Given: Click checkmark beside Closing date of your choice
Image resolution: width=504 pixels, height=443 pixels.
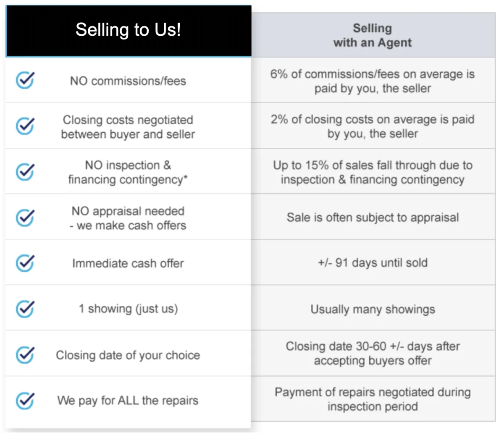Looking at the screenshot, I should pos(25,354).
